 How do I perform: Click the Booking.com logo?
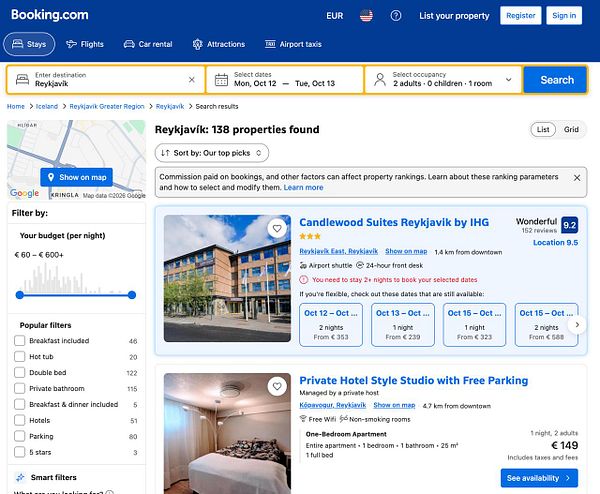point(50,15)
